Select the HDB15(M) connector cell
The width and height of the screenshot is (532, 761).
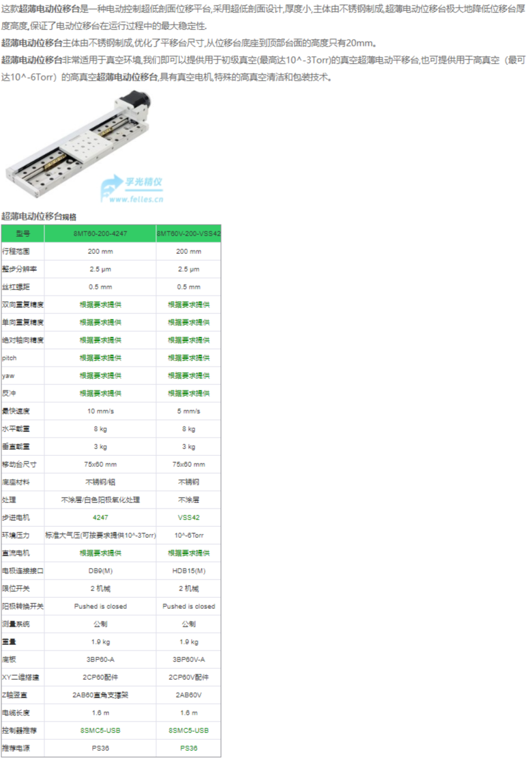[189, 571]
